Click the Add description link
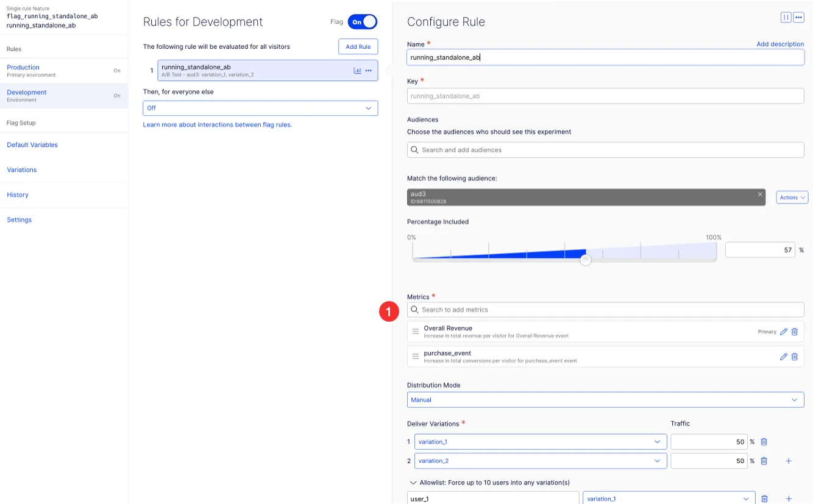 [780, 44]
